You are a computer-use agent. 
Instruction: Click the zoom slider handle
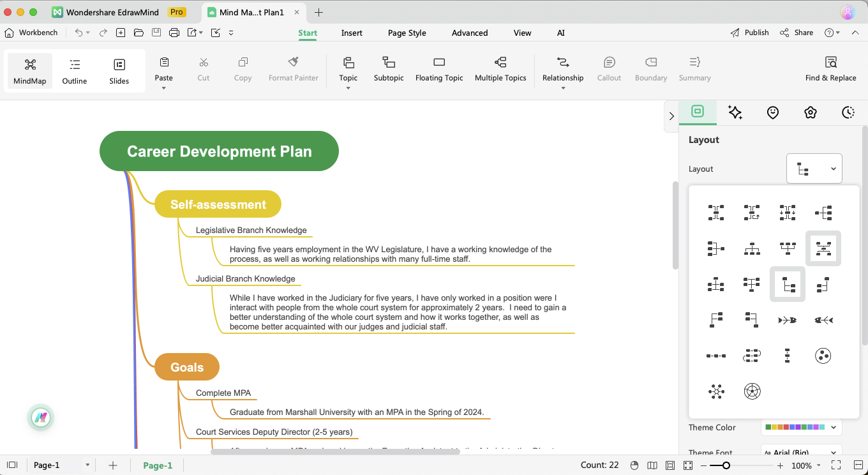tap(726, 465)
